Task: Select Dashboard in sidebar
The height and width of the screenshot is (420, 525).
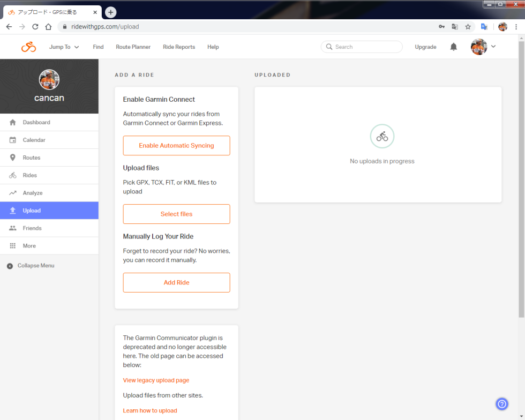Action: tap(49, 122)
